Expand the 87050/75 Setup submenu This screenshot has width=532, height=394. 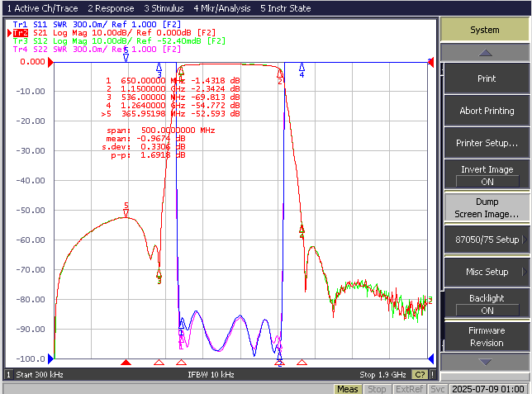487,240
